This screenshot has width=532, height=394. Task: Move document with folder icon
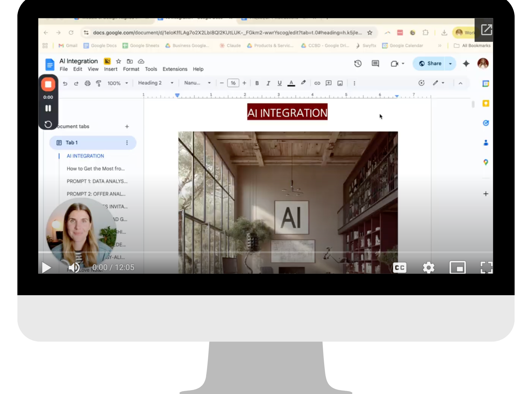[130, 61]
